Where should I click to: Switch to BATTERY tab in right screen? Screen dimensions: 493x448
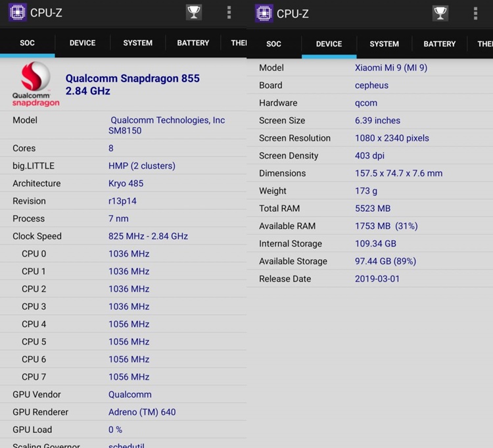tap(440, 43)
